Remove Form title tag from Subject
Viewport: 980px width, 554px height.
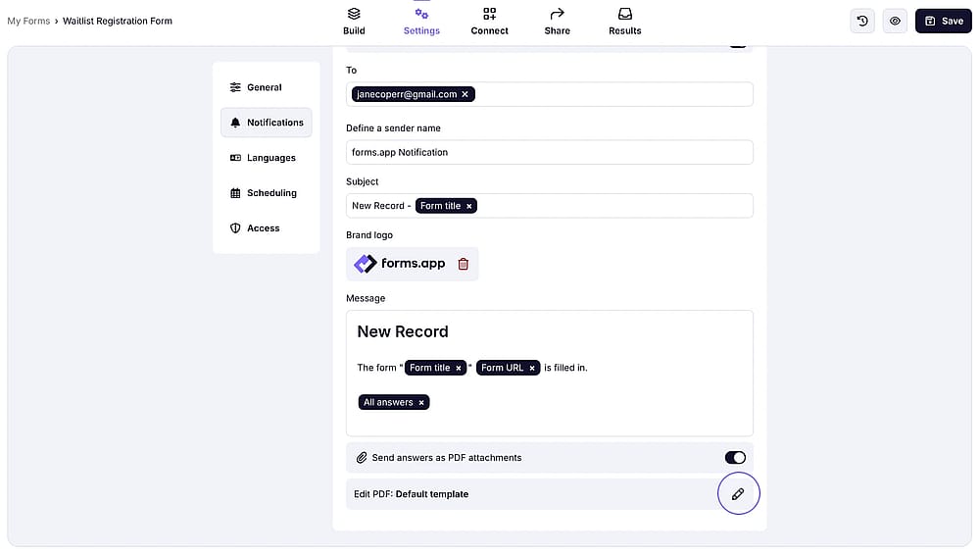(468, 206)
